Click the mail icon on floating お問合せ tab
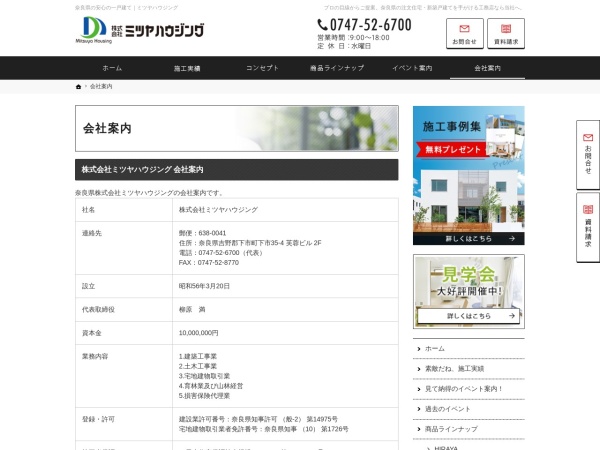 [x=588, y=137]
